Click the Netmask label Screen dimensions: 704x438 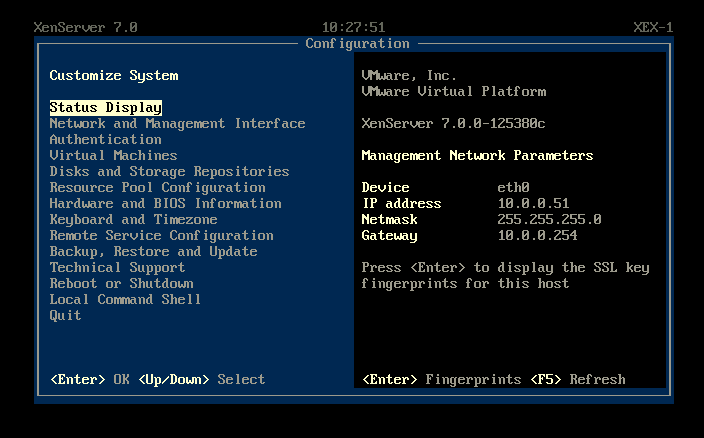389,219
